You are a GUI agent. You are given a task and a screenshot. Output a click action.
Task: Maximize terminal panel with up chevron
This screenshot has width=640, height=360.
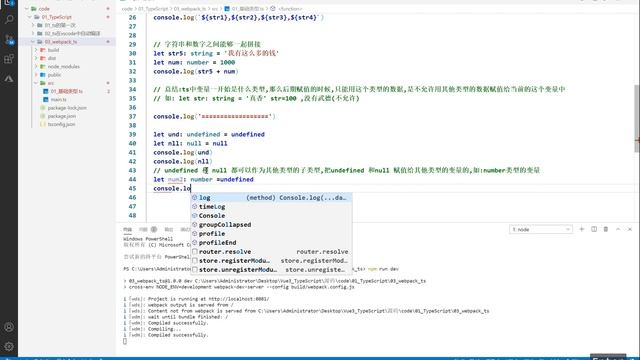pos(618,229)
